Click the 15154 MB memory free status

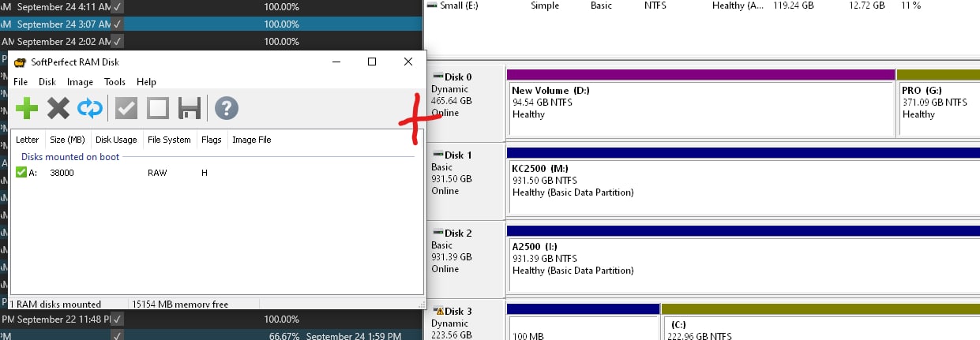click(x=178, y=304)
